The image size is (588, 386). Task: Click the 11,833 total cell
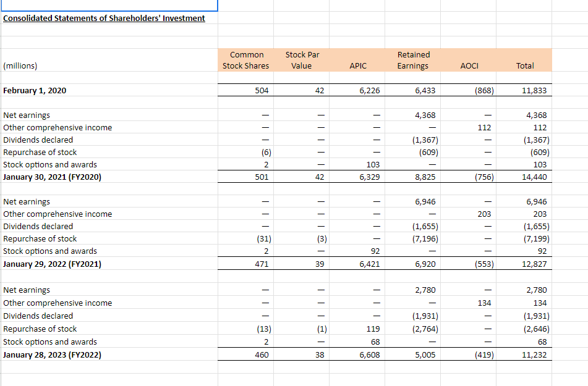(x=524, y=90)
